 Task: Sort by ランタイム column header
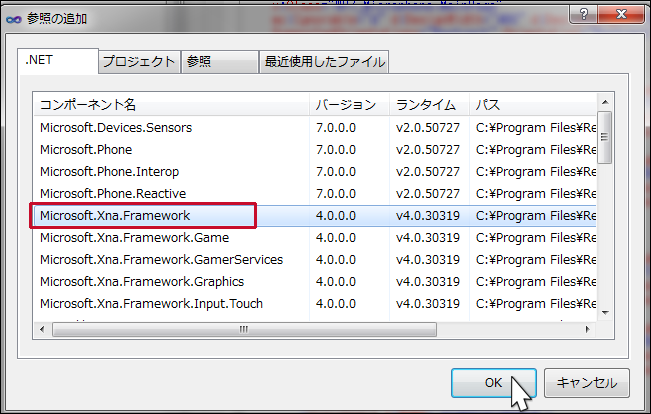429,104
